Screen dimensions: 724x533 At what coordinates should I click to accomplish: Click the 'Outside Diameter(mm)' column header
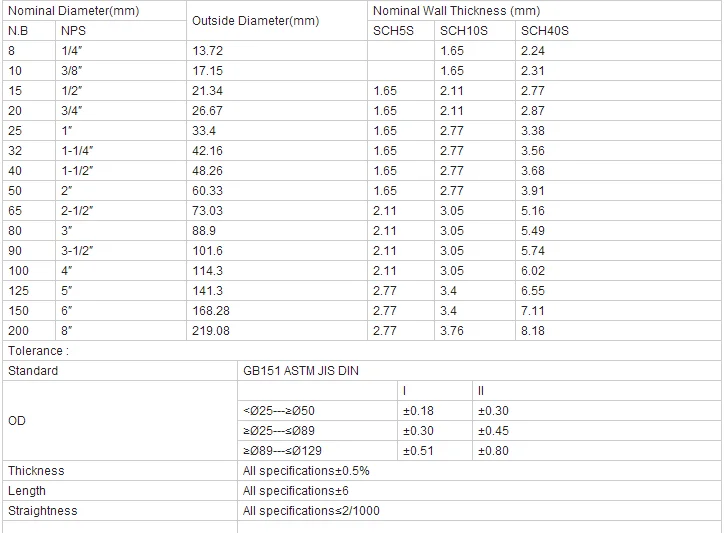(277, 21)
